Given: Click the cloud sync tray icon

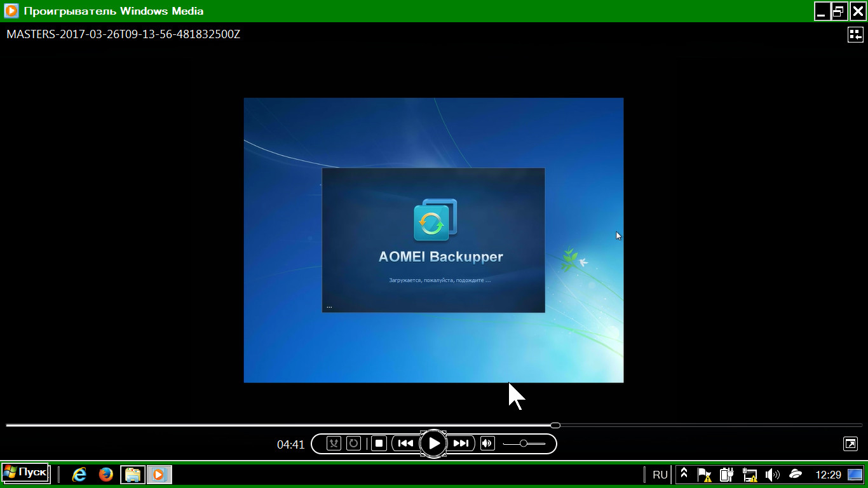Looking at the screenshot, I should tap(796, 474).
